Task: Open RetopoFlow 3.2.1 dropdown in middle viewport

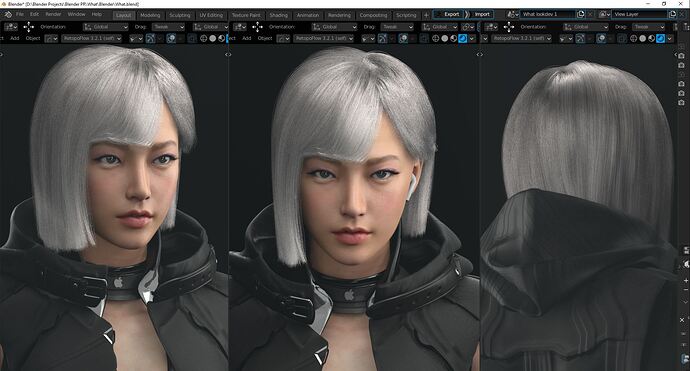Action: tap(324, 38)
